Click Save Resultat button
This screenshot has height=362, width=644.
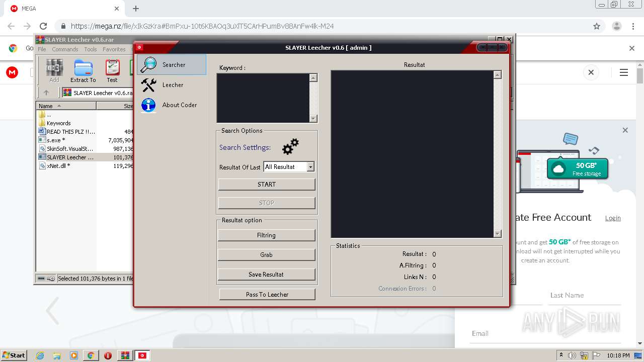click(x=266, y=275)
